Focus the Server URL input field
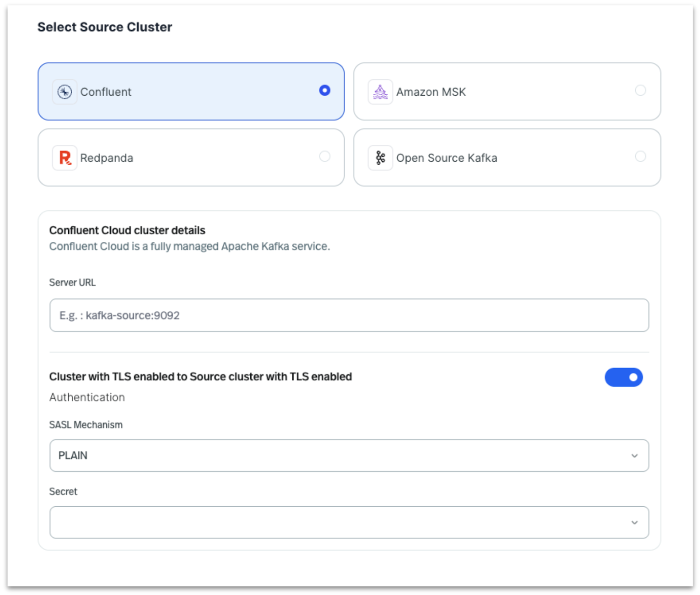This screenshot has height=595, width=700. 349,315
